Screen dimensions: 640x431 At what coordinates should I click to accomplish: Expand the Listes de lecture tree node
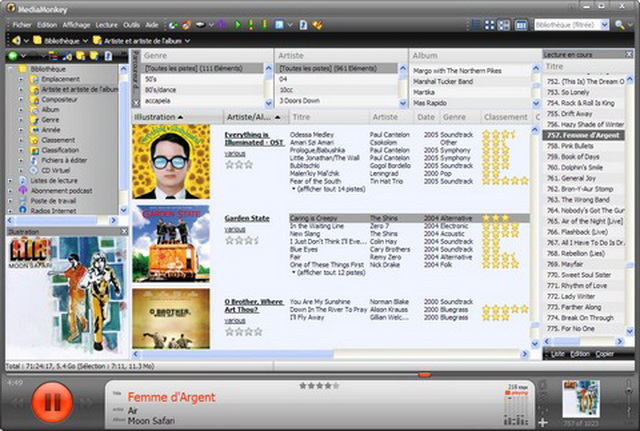click(11, 180)
